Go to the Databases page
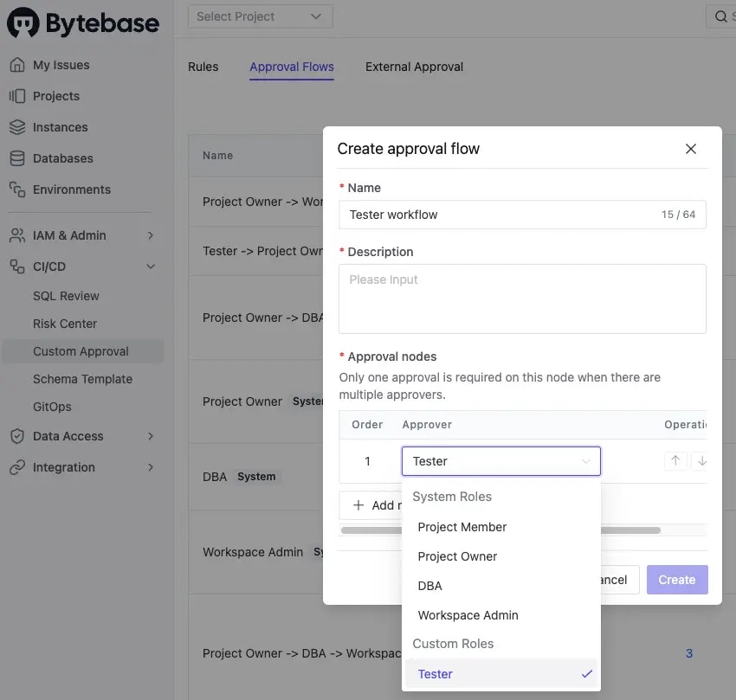736x700 pixels. coord(61,157)
